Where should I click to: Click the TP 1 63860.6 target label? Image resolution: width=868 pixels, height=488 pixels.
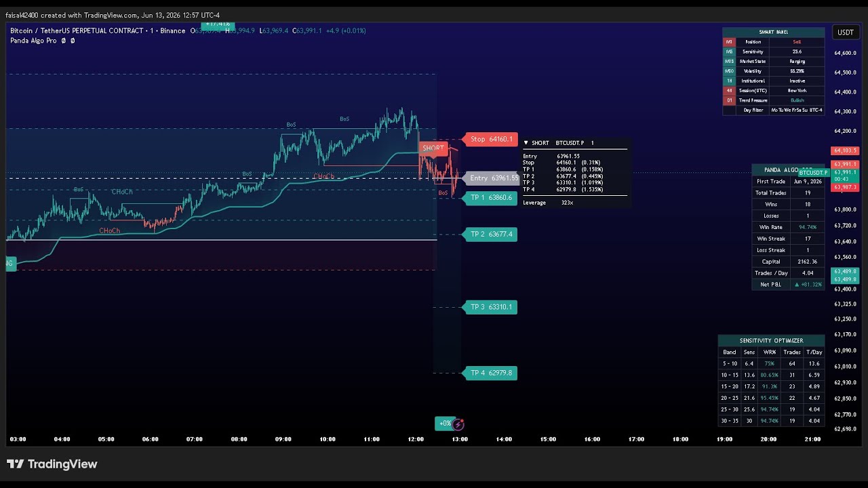pyautogui.click(x=490, y=198)
